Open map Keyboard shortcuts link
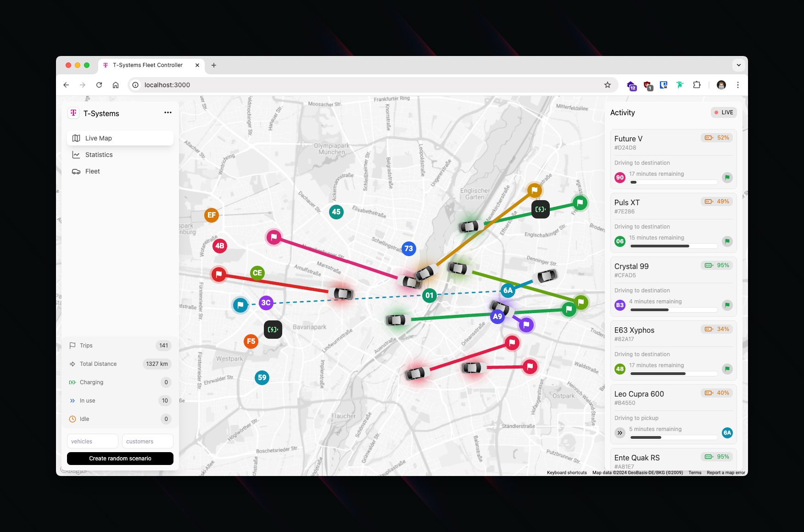804x532 pixels. [x=567, y=473]
